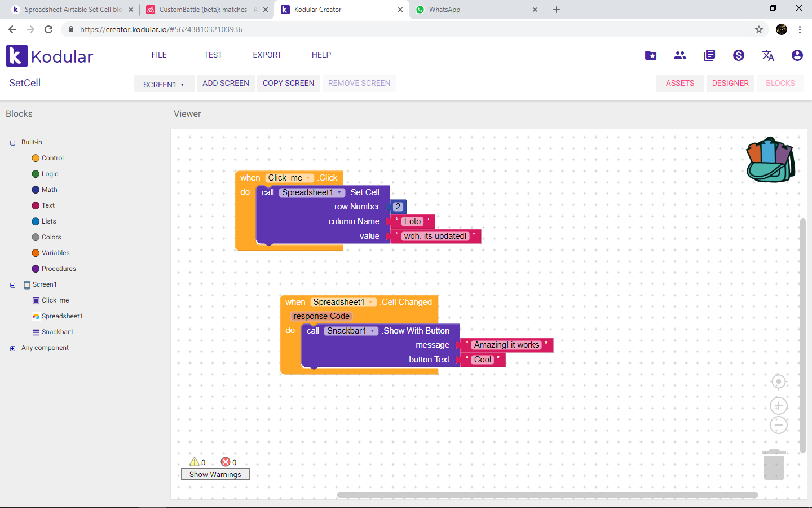Collapse the Screen1 tree node
812x508 pixels.
pos(12,285)
